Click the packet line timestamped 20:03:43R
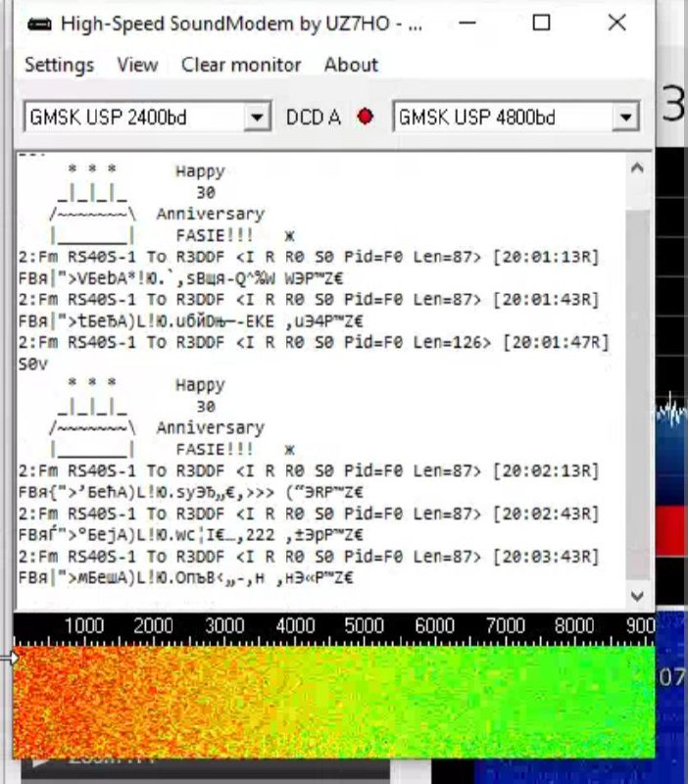 [x=309, y=557]
